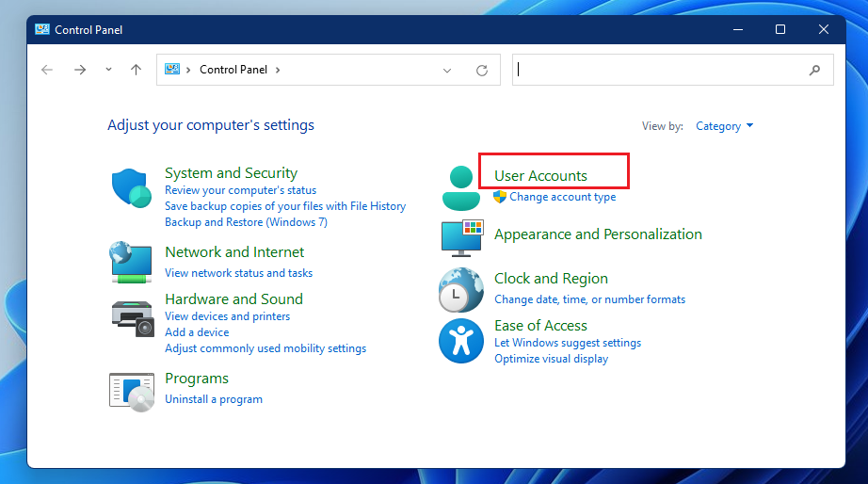Viewport: 868px width, 484px height.
Task: Click the System and Security shield icon
Action: click(x=132, y=188)
